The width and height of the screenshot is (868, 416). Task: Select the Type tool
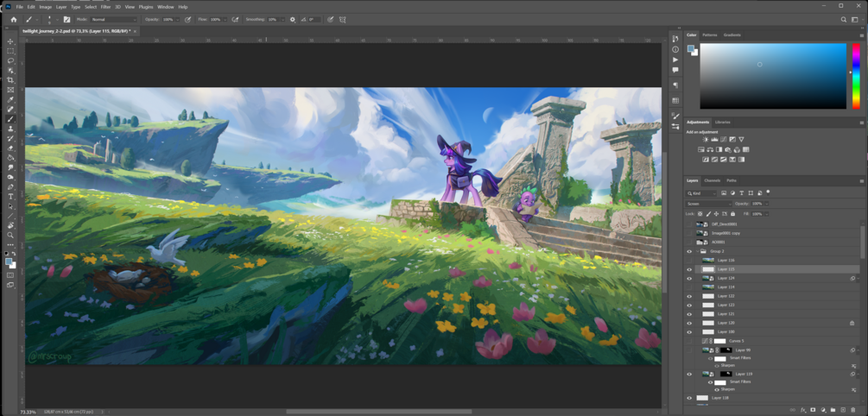[10, 197]
